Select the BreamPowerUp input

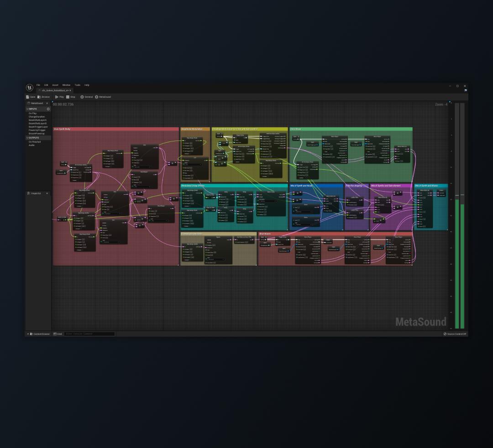click(x=37, y=134)
